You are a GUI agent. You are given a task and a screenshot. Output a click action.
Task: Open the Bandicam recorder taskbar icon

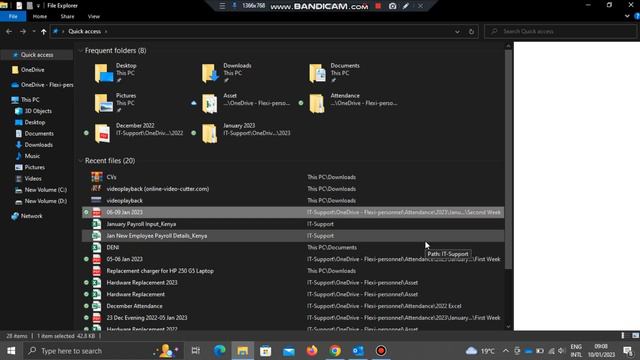381,351
